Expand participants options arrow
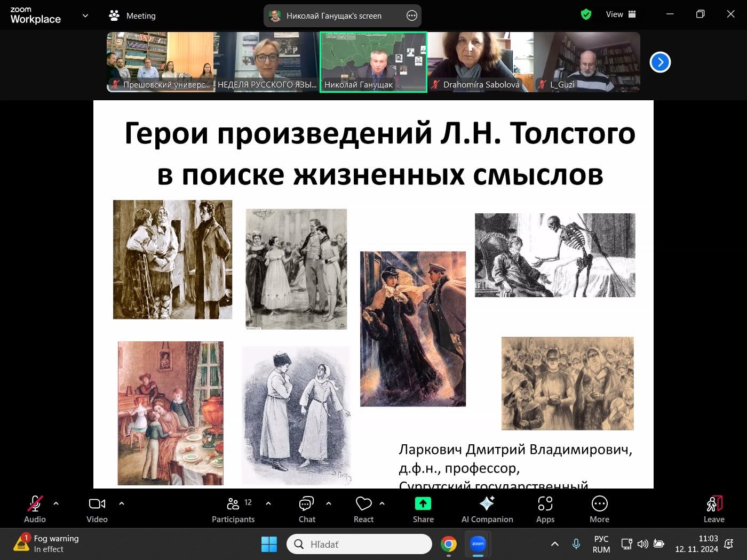The width and height of the screenshot is (747, 560). [x=268, y=503]
